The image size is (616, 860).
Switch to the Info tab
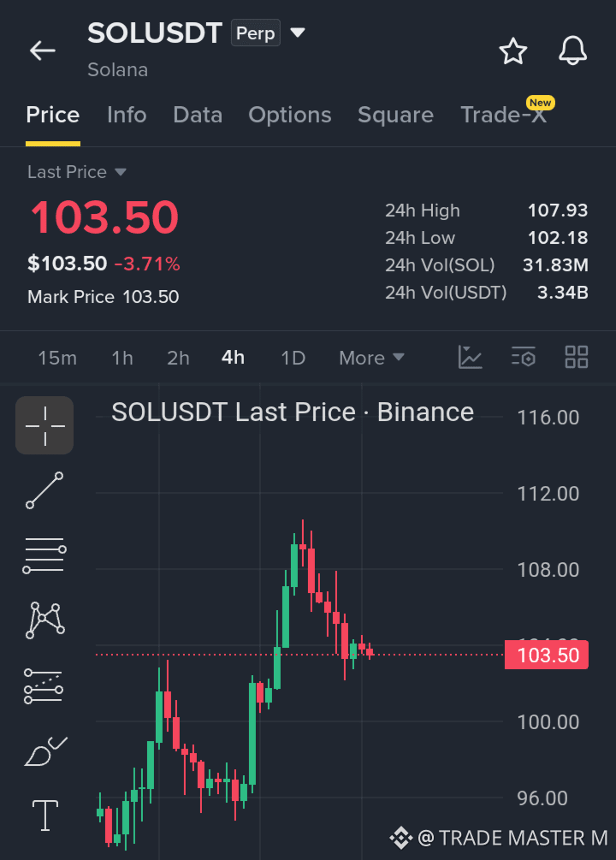click(x=127, y=116)
